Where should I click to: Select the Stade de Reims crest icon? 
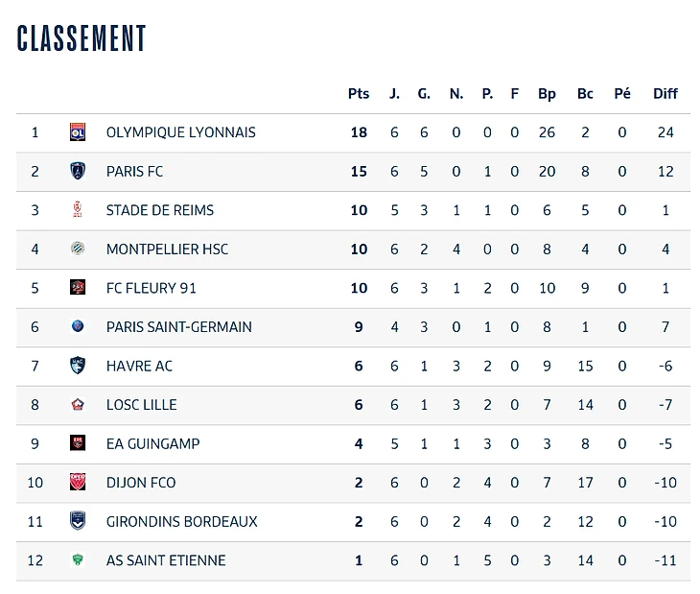(x=78, y=210)
